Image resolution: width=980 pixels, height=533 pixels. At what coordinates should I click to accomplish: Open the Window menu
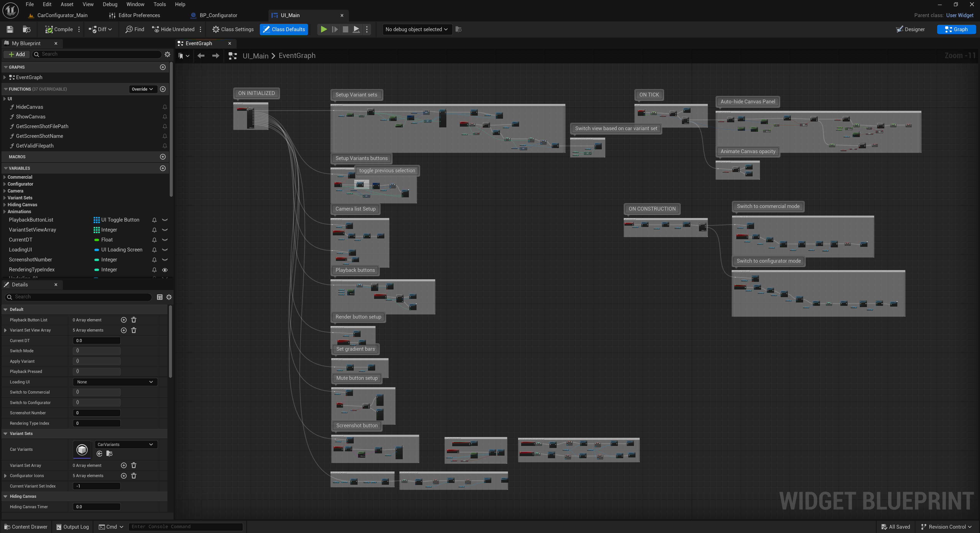pos(135,4)
